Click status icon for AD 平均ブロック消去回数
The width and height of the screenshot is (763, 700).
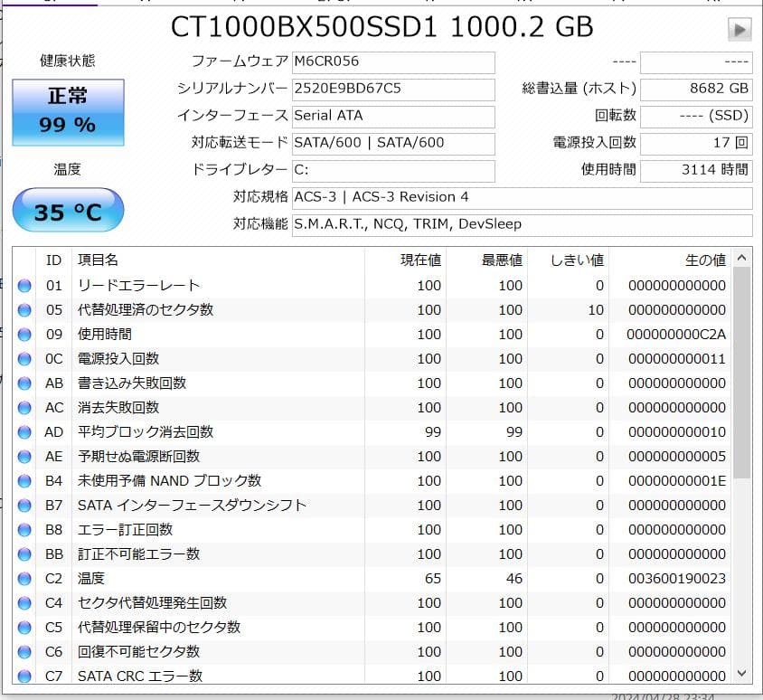pos(24,432)
